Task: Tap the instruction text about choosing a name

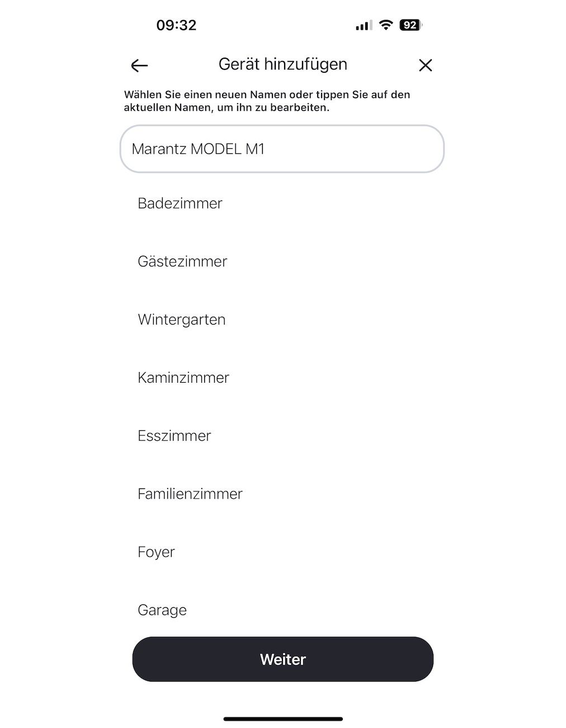Action: 267,101
